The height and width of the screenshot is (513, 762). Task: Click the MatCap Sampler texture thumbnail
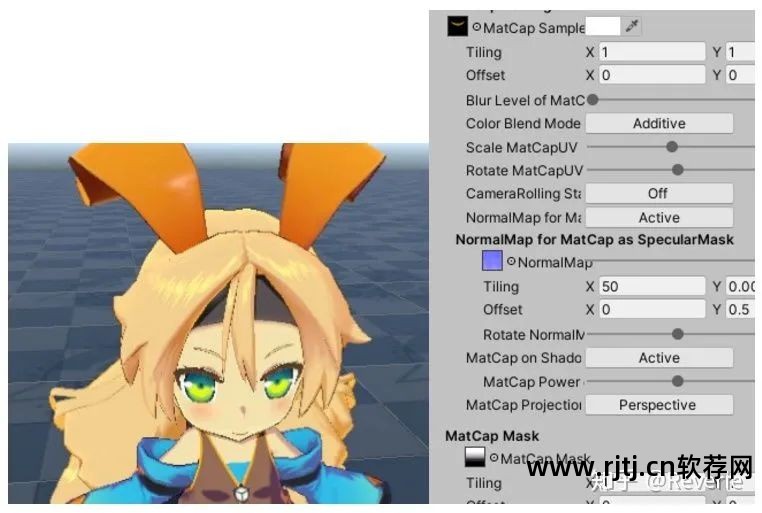[x=458, y=27]
